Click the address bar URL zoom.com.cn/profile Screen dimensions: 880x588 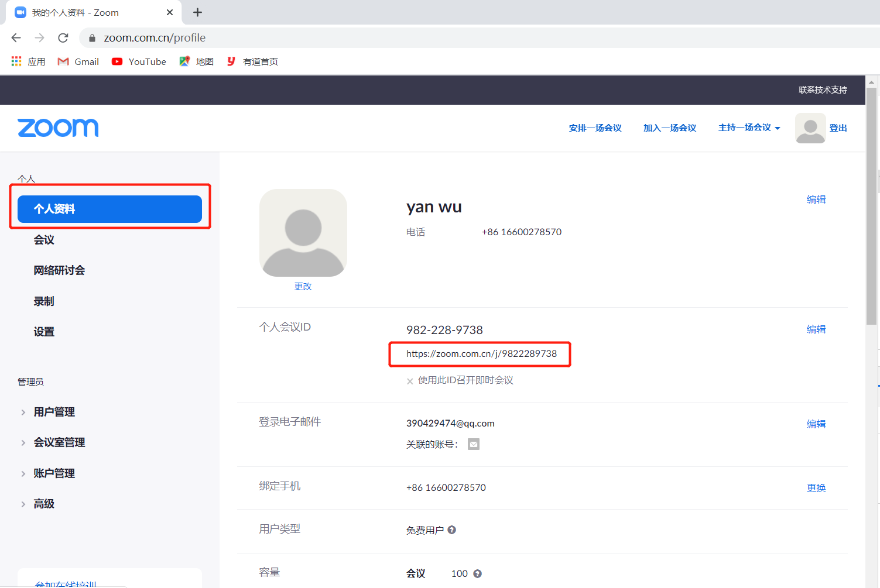[155, 38]
